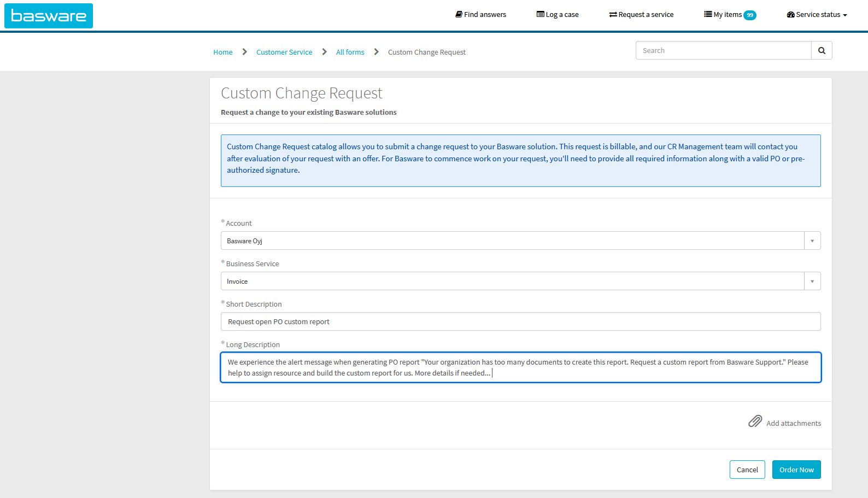This screenshot has height=498, width=868.
Task: Open the Business Service dropdown arrow
Action: tap(812, 282)
